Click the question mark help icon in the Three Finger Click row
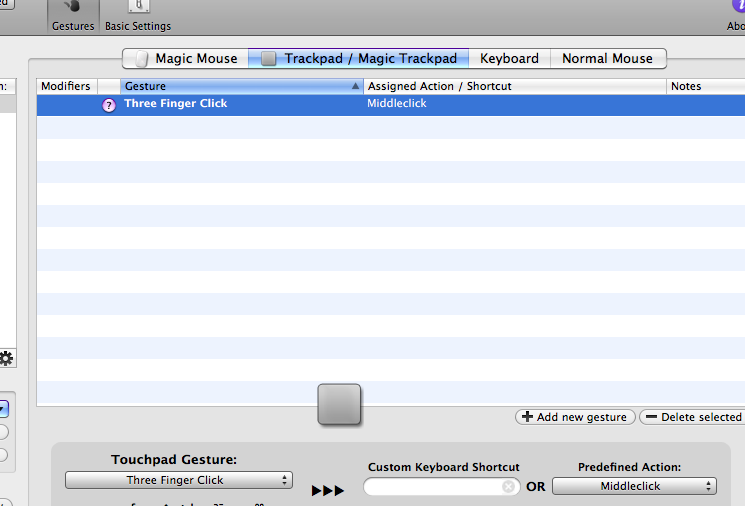This screenshot has height=506, width=745. click(109, 105)
